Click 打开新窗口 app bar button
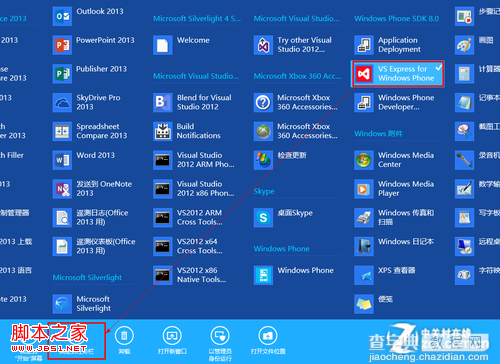The width and height of the screenshot is (500, 364). point(172,340)
